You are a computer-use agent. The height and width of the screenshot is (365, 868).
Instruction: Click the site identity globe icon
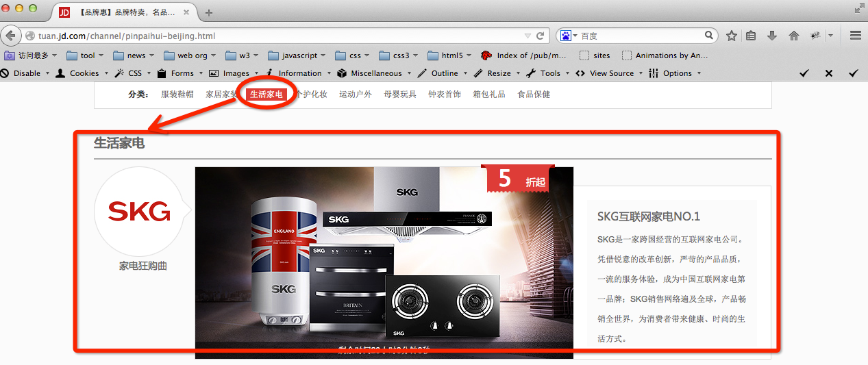click(x=29, y=36)
